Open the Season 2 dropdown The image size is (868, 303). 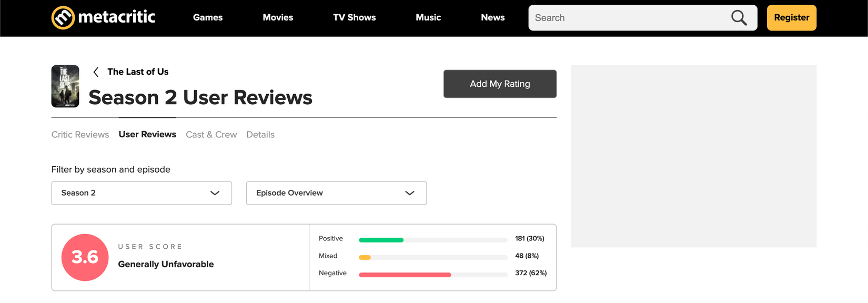tap(142, 193)
